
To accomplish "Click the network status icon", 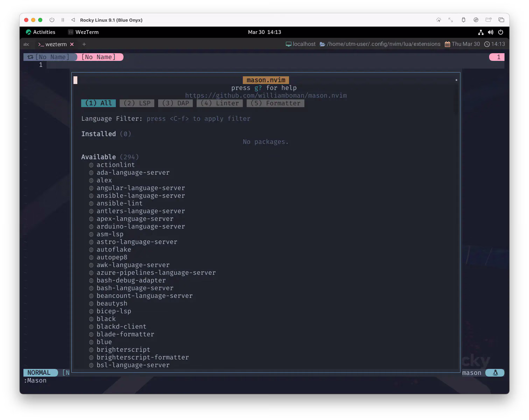I will pos(481,32).
